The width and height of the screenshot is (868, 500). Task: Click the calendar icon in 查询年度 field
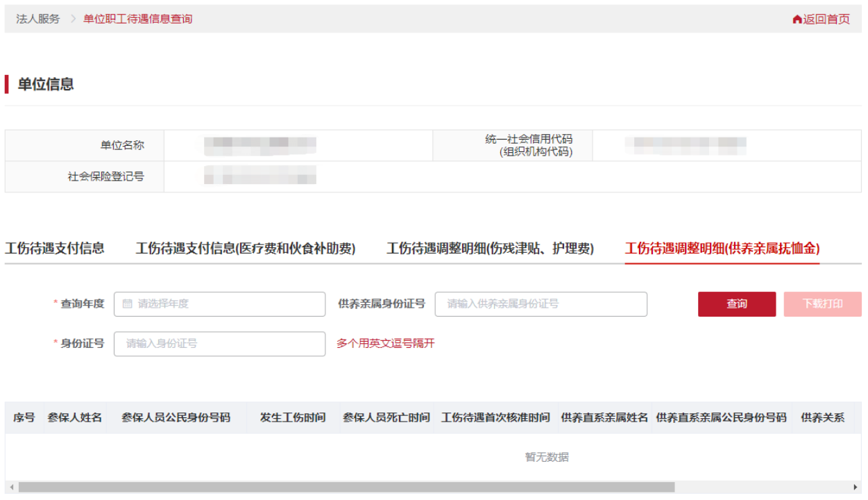[x=127, y=303]
